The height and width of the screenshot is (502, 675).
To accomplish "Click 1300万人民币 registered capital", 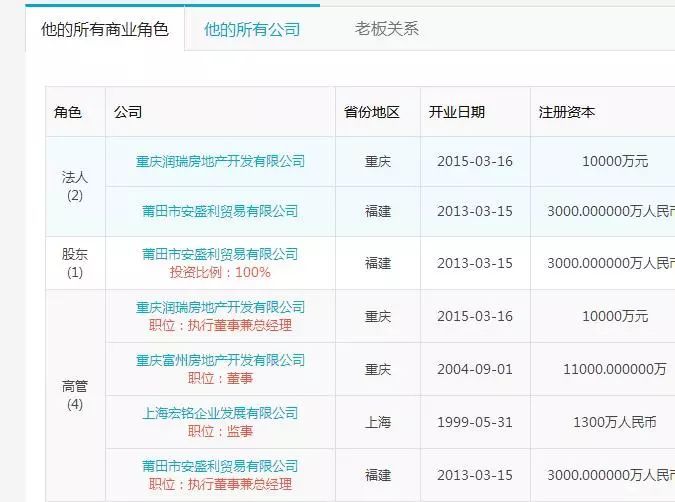I will 615,422.
